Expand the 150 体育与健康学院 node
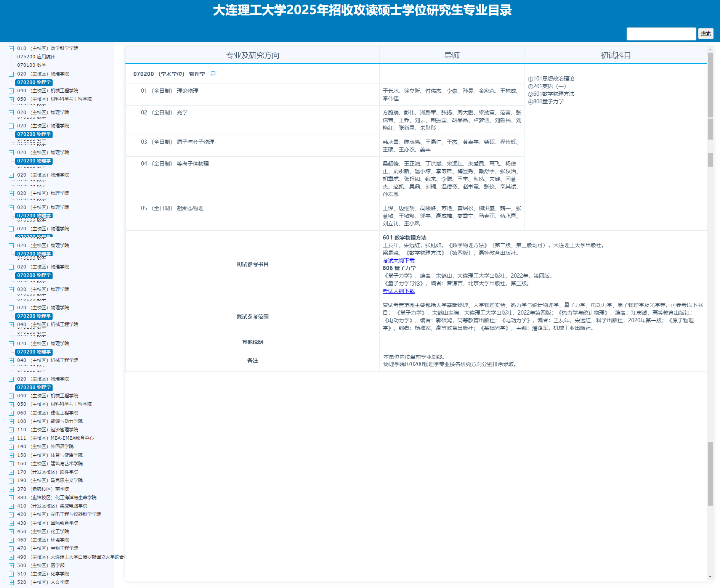Viewport: 720px width, 588px height. 11,455
